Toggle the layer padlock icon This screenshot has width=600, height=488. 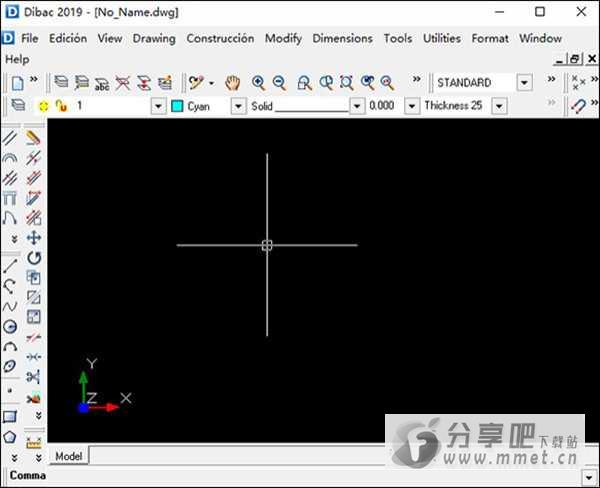(61, 106)
